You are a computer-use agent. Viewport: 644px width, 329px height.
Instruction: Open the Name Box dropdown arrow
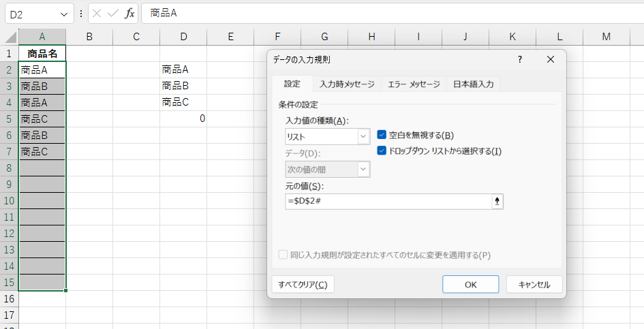(x=64, y=14)
